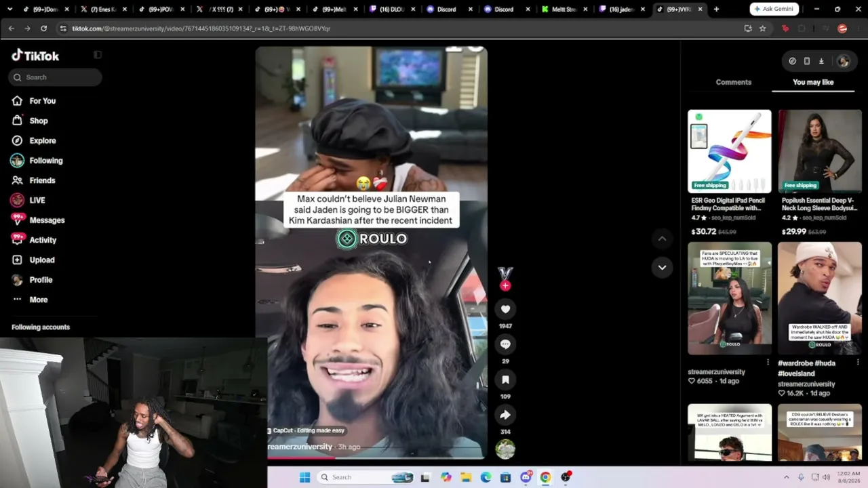Click the download desktop app icon
The width and height of the screenshot is (868, 488).
coord(821,61)
